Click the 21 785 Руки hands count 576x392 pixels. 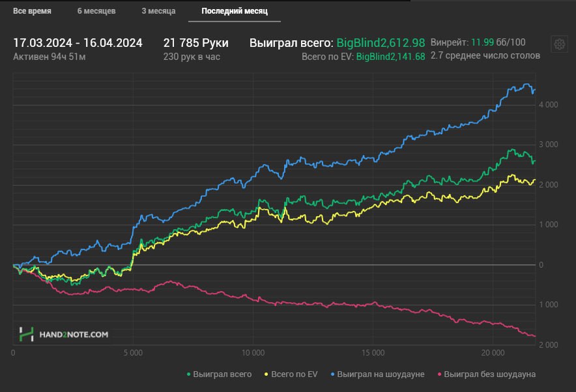coord(195,43)
